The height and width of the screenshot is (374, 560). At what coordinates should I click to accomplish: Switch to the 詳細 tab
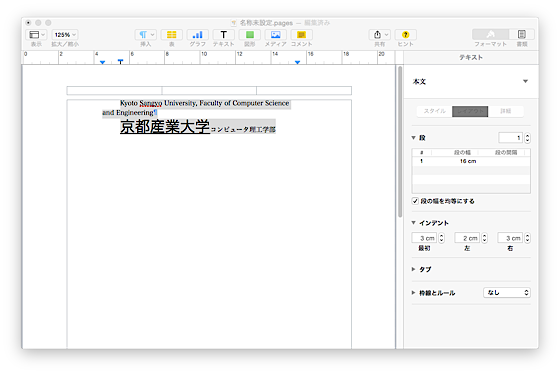click(505, 111)
